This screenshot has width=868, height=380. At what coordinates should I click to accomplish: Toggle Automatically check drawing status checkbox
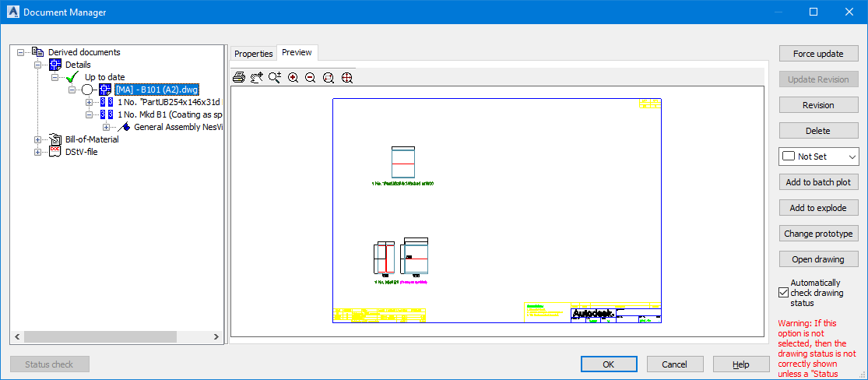point(782,293)
